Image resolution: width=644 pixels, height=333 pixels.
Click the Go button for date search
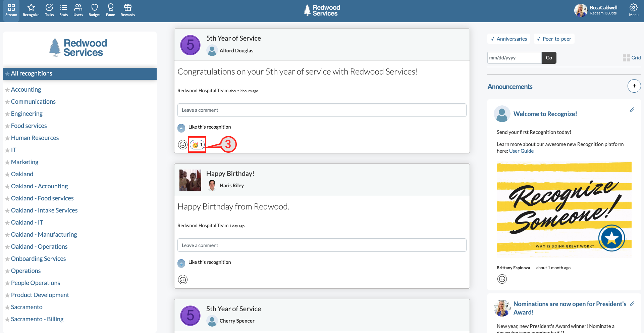(549, 57)
